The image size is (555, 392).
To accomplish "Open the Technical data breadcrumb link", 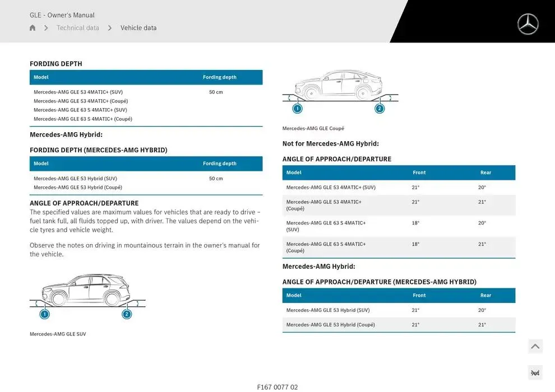I will tap(78, 27).
